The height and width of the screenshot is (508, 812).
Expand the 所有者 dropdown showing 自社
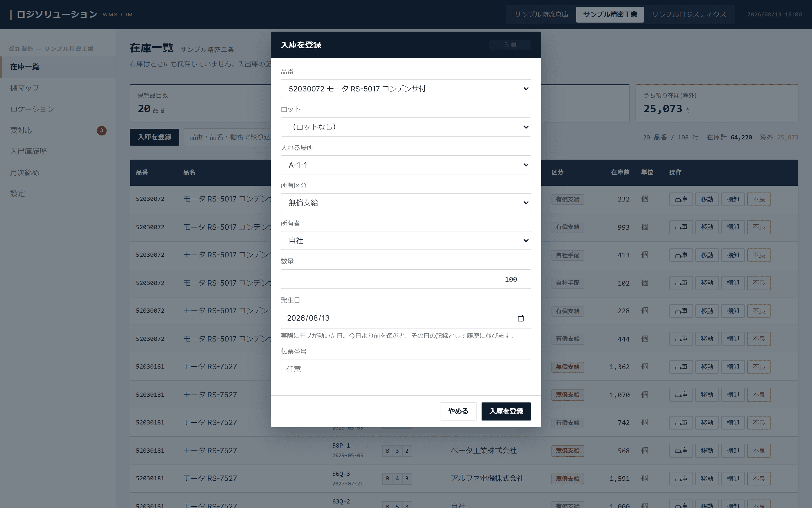[406, 240]
